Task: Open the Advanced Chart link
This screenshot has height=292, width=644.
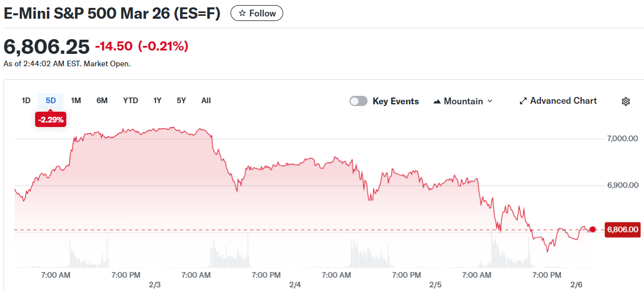Action: click(x=563, y=101)
